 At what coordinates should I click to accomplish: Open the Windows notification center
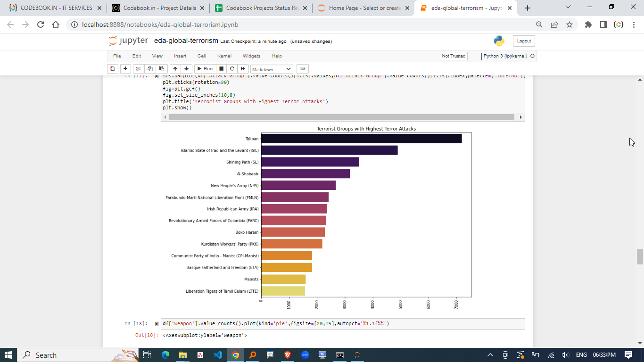pos(628,355)
